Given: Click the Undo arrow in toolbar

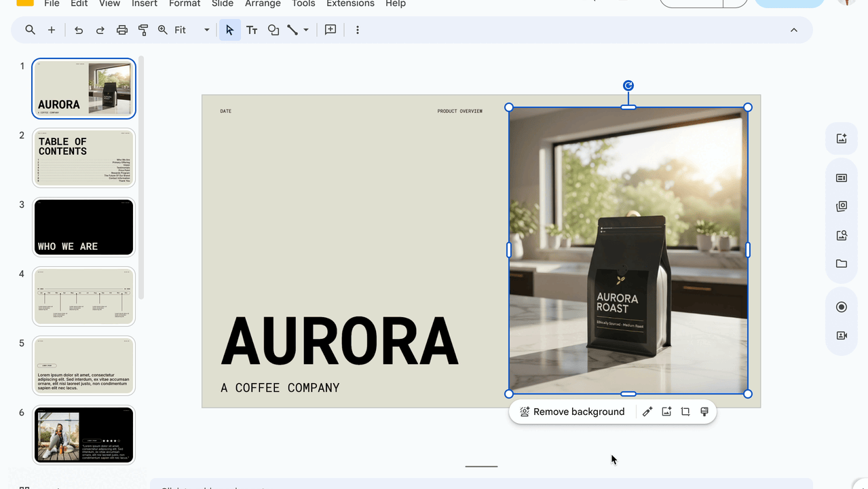Looking at the screenshot, I should pyautogui.click(x=79, y=30).
